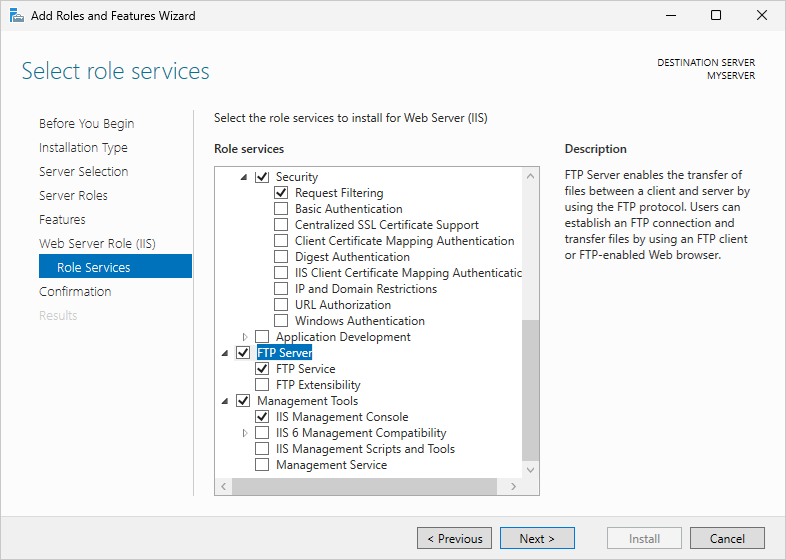786x560 pixels.
Task: Go to the Server Roles step
Action: 73,195
